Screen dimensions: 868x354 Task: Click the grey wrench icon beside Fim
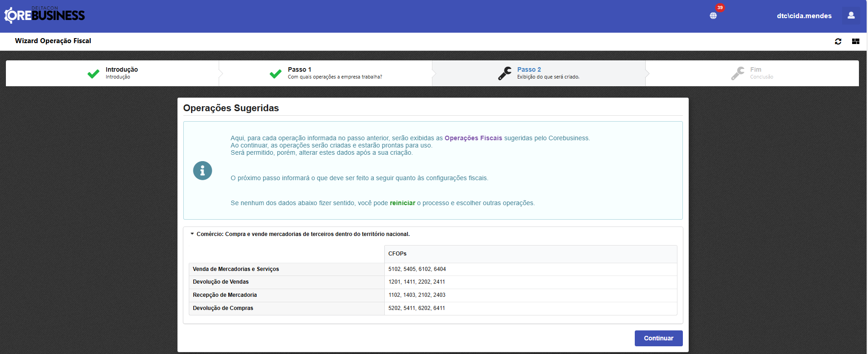pyautogui.click(x=738, y=74)
